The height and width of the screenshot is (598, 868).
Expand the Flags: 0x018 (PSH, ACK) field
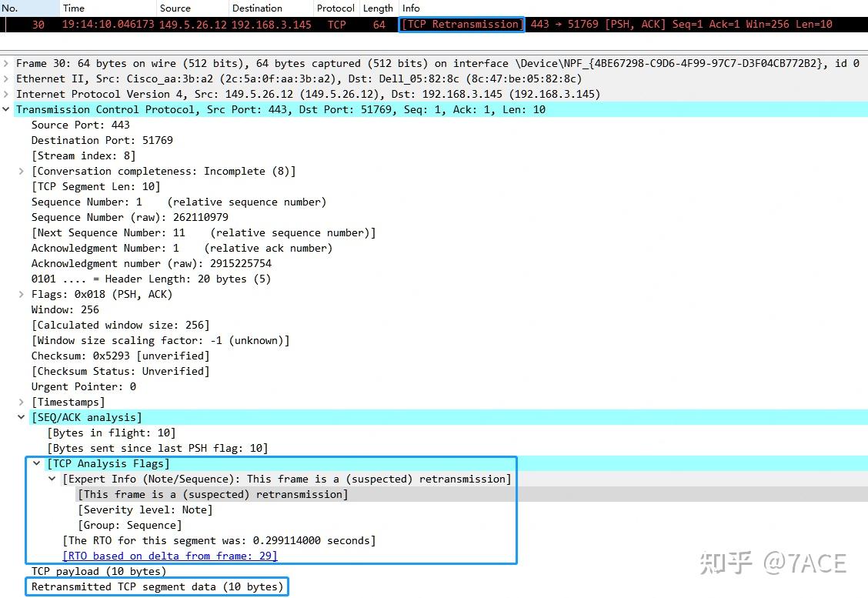click(x=21, y=294)
